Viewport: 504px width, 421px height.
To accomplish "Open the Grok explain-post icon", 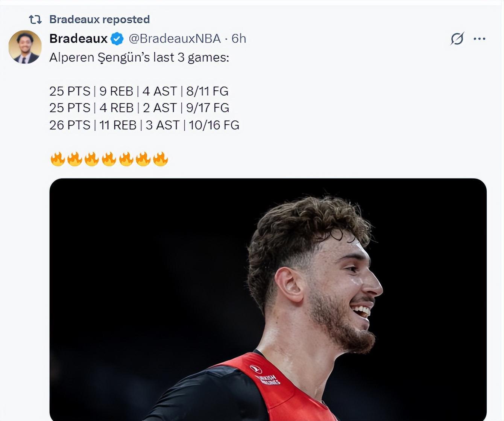I will pyautogui.click(x=457, y=38).
